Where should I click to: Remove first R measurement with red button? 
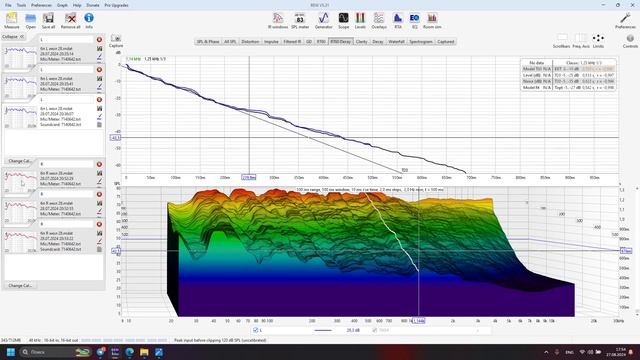point(99,164)
